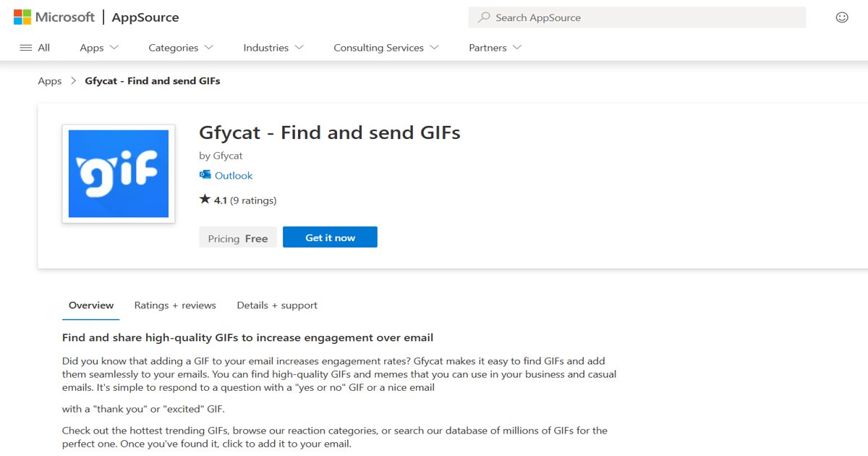Click the 'Find and share high-quality GIFs' heading

[x=247, y=337]
